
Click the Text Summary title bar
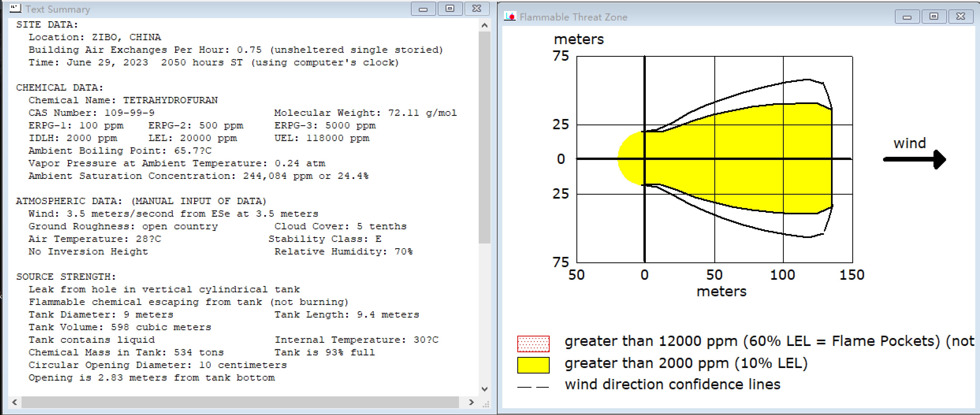(x=228, y=9)
